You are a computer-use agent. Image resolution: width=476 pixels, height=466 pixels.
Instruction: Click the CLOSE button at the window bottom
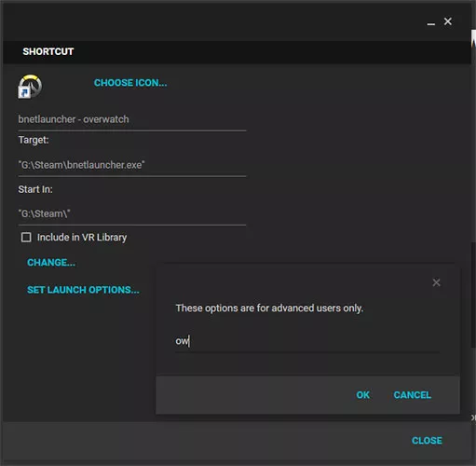click(x=427, y=441)
